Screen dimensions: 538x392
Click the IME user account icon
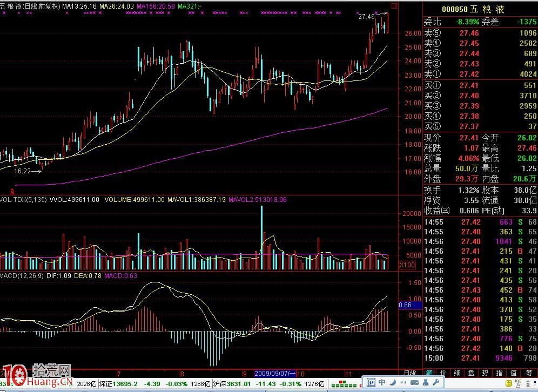pos(426,382)
